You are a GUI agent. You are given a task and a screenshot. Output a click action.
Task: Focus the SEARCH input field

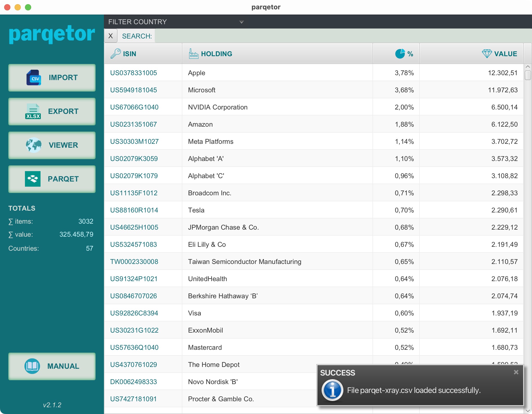tap(343, 36)
